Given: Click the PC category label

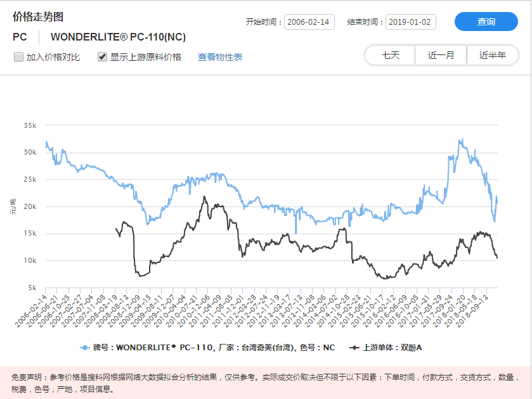Looking at the screenshot, I should click(20, 37).
